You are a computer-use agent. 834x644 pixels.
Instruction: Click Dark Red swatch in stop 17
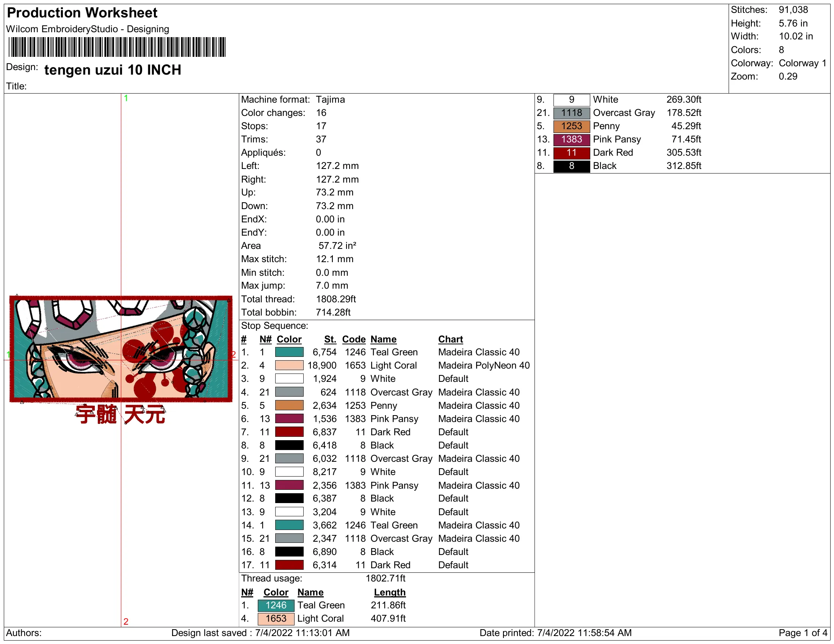pos(290,565)
